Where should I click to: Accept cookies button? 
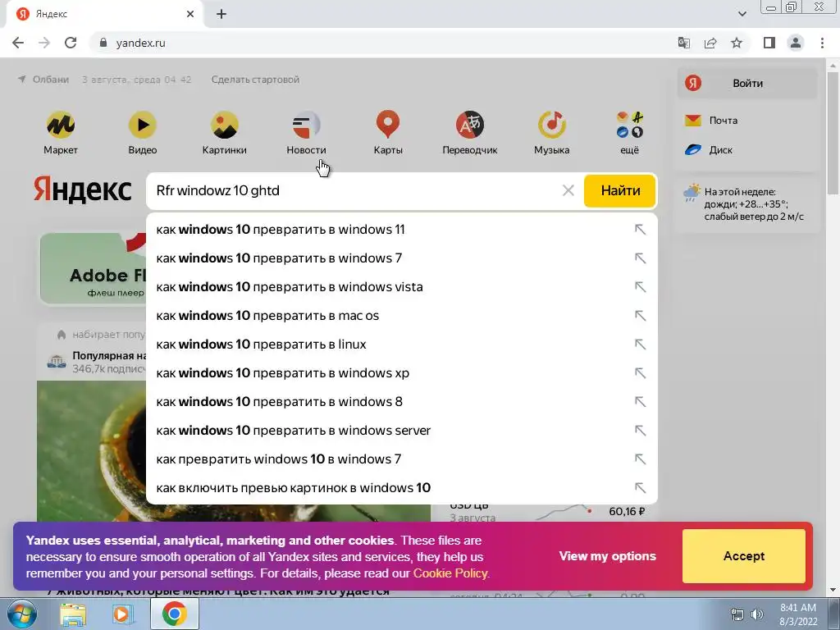point(743,556)
